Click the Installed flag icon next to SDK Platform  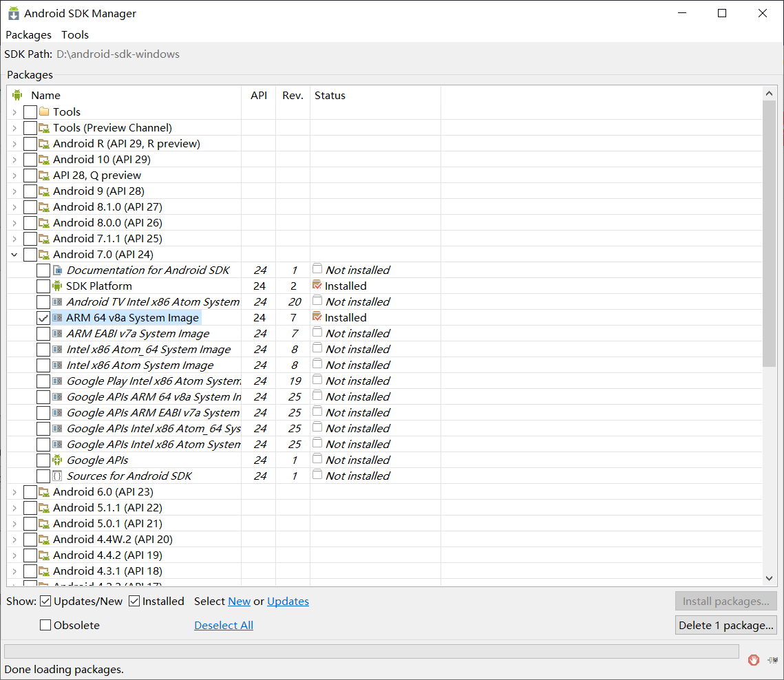(x=317, y=286)
